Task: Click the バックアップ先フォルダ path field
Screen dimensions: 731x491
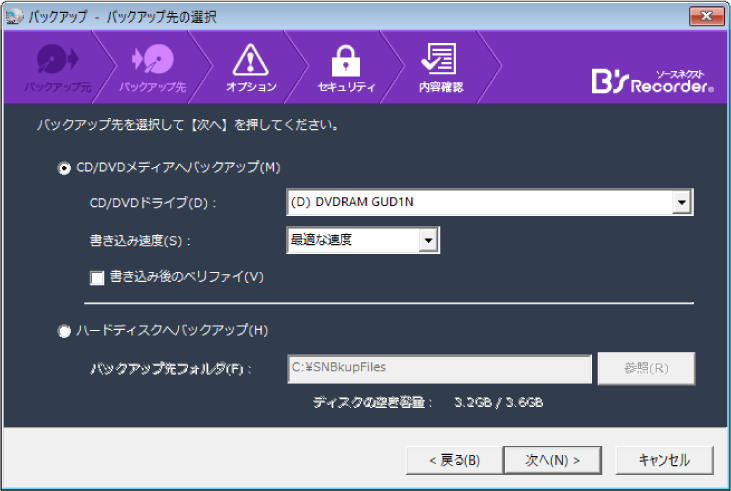Action: [x=439, y=367]
